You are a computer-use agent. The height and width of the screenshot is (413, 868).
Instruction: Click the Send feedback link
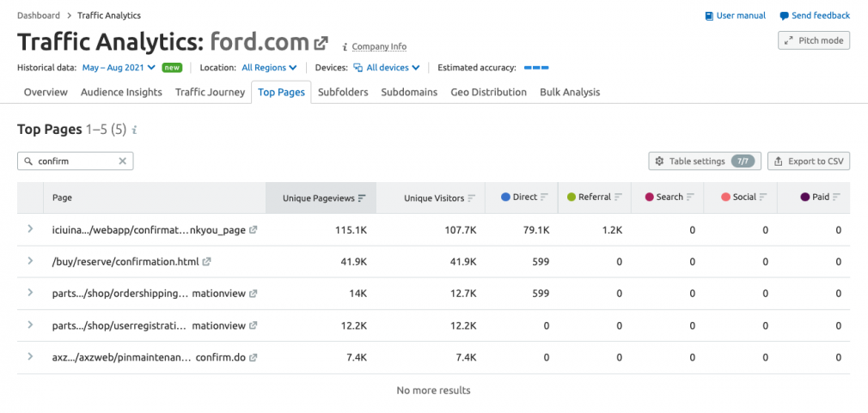[x=821, y=16]
